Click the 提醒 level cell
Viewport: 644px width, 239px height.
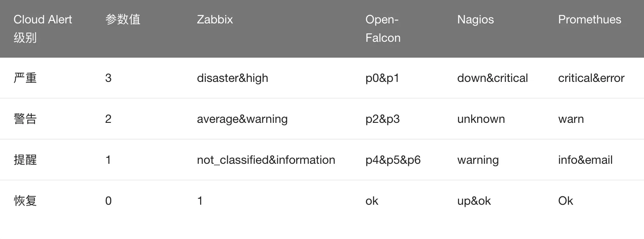click(x=25, y=160)
